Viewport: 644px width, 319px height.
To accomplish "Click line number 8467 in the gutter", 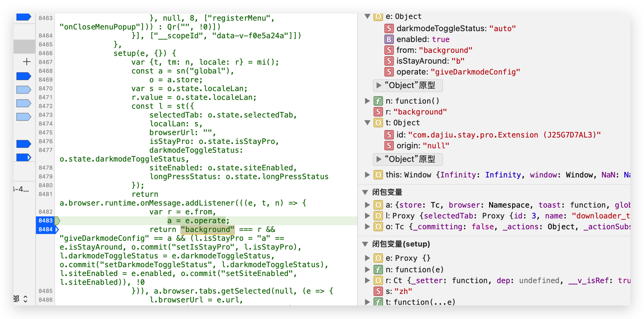I will coord(45,62).
